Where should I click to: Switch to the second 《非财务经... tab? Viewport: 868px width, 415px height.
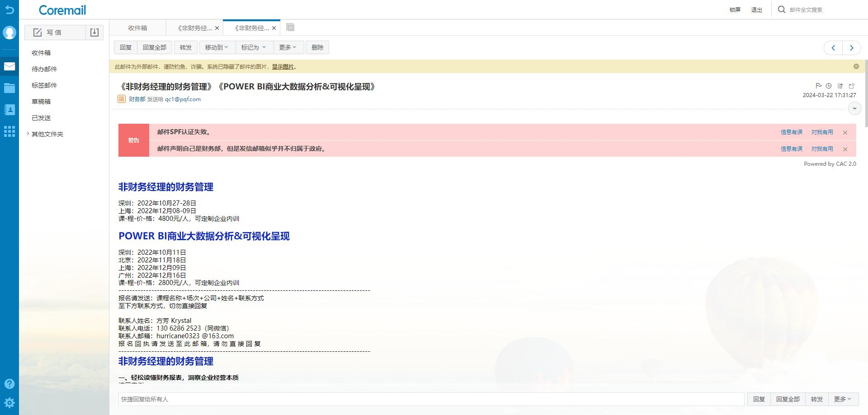click(x=195, y=28)
